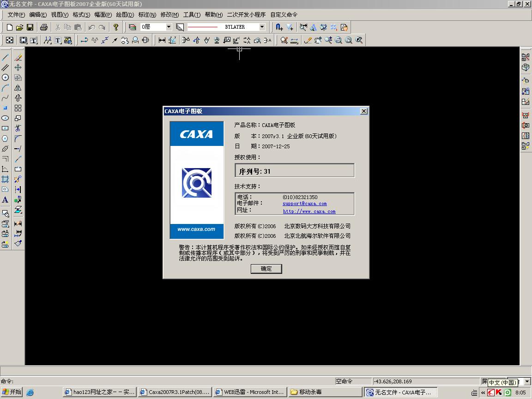
Task: Click the Copy icon in top toolbar
Action: click(x=68, y=27)
